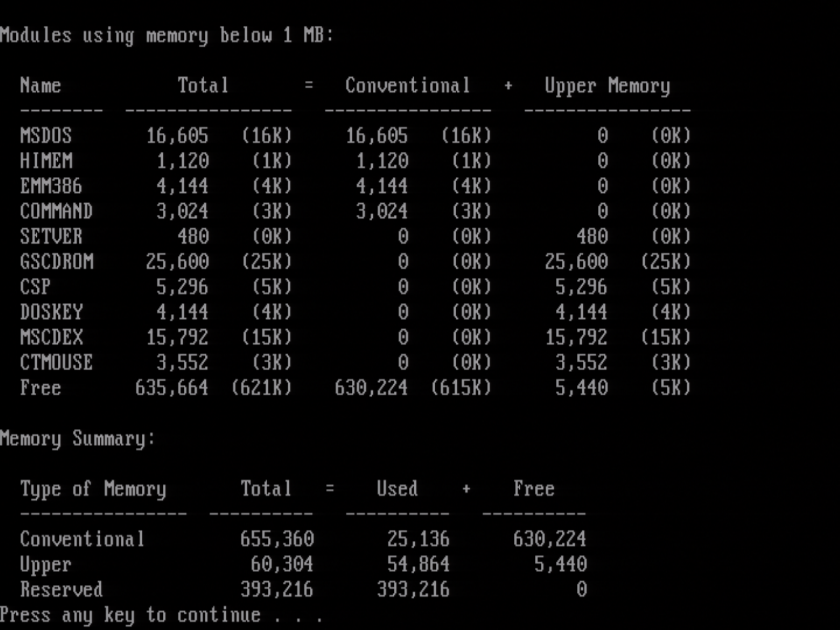Viewport: 840px width, 630px height.
Task: Select the MSDOS module name
Action: pos(46,135)
